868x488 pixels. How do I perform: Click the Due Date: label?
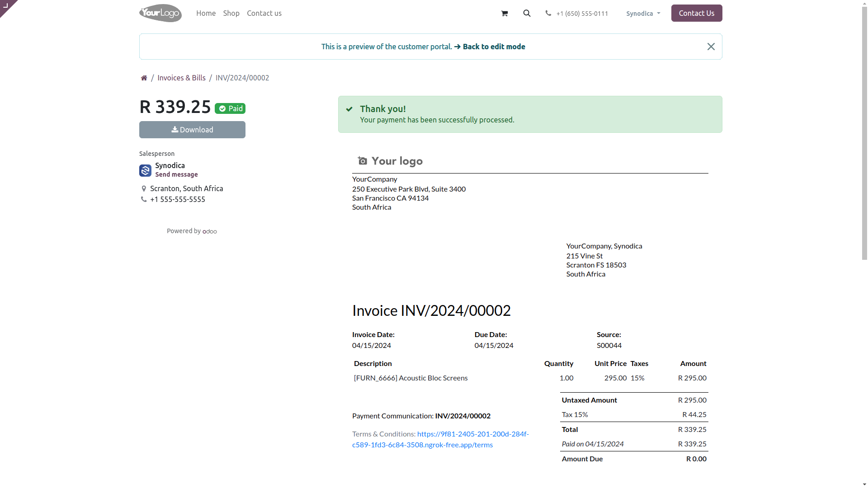tap(491, 334)
